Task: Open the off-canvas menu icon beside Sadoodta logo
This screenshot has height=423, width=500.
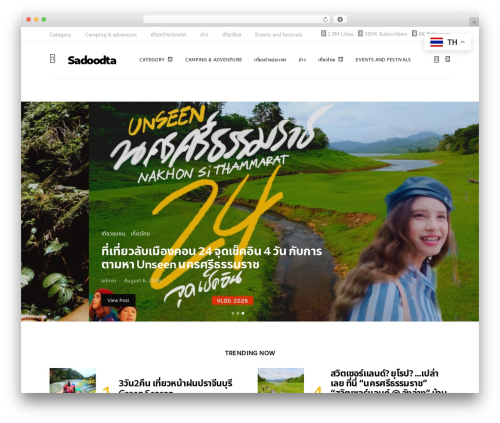Action: point(52,59)
